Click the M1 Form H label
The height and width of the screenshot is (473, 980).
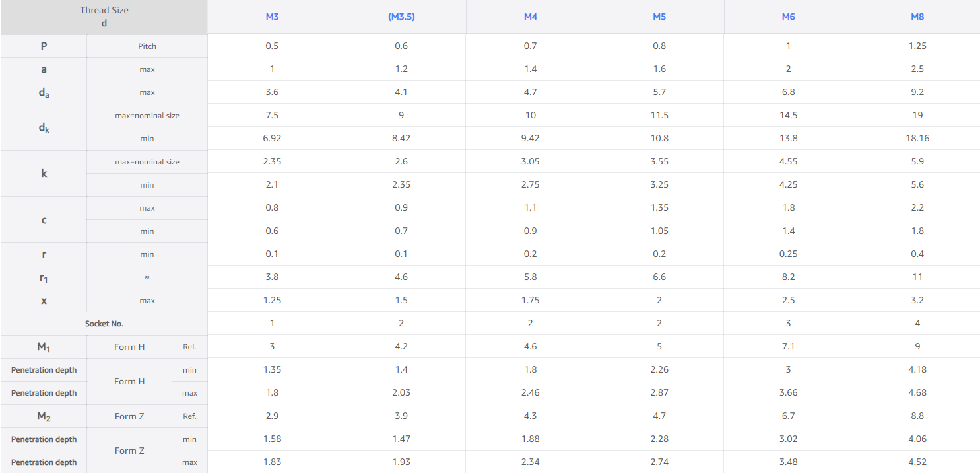(129, 347)
